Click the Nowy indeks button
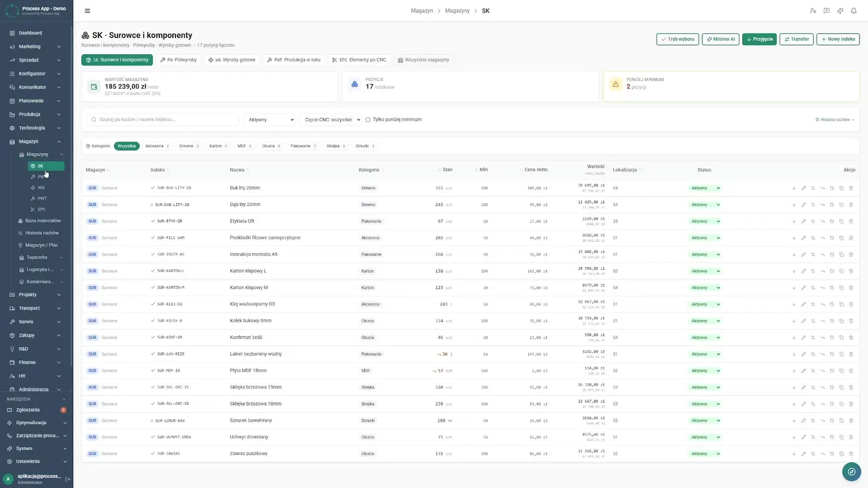The height and width of the screenshot is (488, 868). 838,39
